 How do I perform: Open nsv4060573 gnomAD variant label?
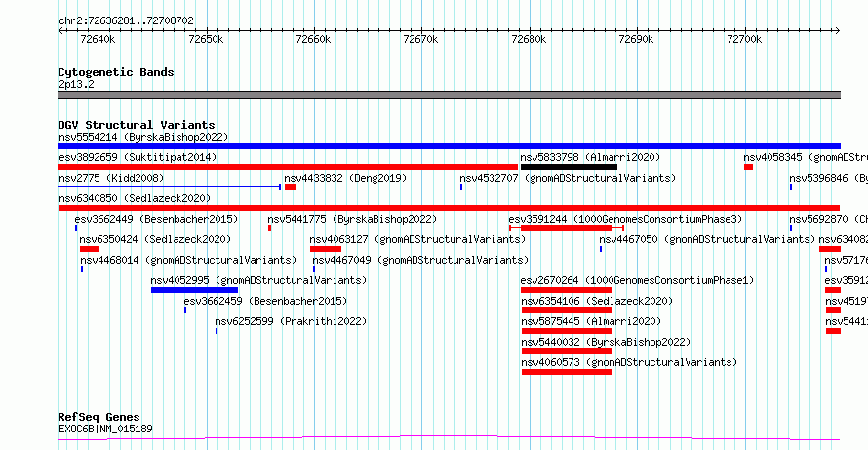(629, 362)
